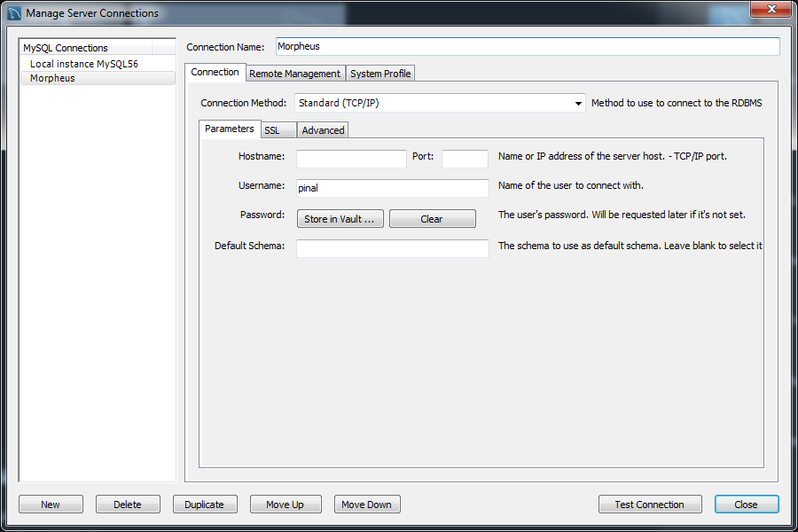Click the Move Up button
This screenshot has width=798, height=532.
point(286,505)
